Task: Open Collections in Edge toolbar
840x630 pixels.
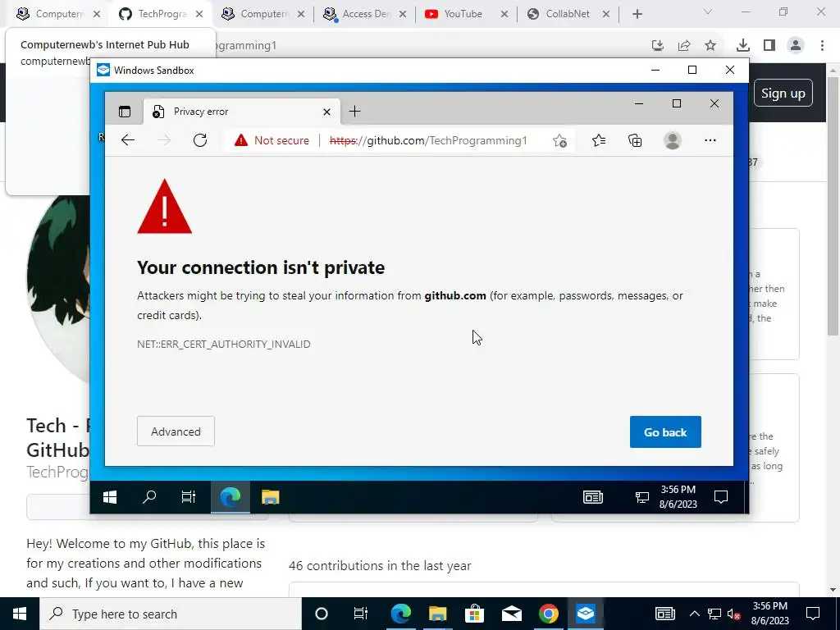Action: [x=635, y=140]
